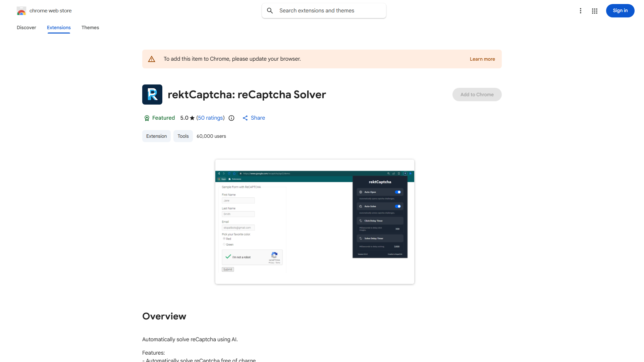The height and width of the screenshot is (362, 644).
Task: Click the warning triangle in the update banner
Action: tap(152, 59)
